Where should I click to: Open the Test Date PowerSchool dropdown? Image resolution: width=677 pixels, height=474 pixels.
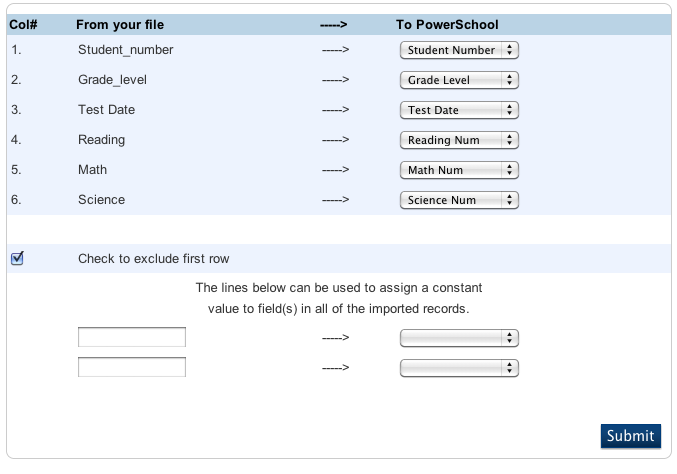coord(459,110)
